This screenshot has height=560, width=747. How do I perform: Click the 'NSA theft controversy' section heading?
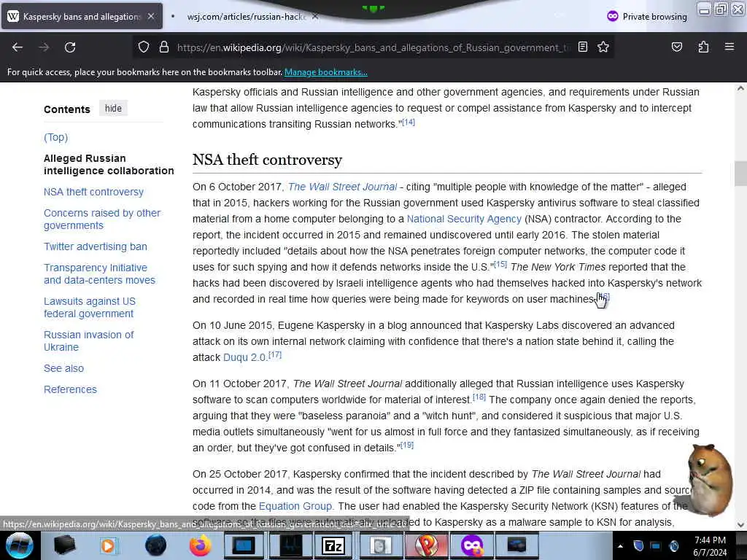pos(267,160)
